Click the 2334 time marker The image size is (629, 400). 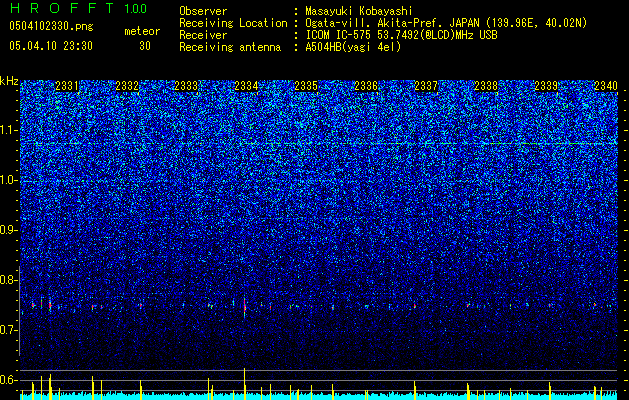[x=246, y=86]
